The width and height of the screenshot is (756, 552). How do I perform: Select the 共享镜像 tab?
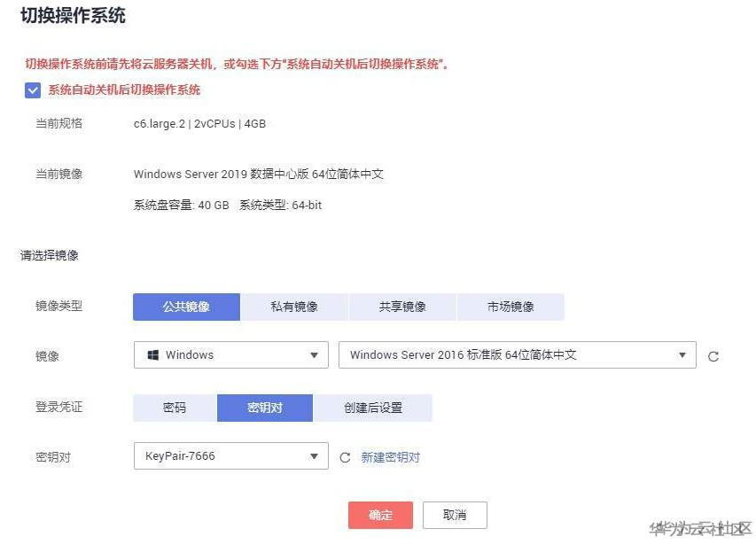click(402, 307)
